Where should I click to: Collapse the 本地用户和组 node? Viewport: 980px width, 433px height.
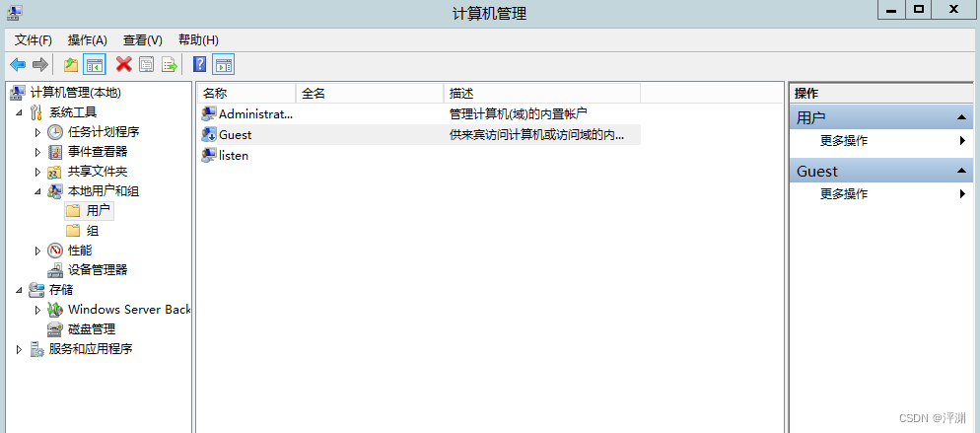click(x=37, y=191)
